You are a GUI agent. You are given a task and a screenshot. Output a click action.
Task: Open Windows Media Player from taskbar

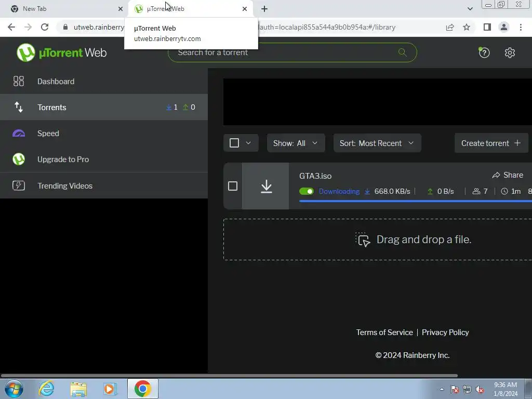click(x=110, y=389)
